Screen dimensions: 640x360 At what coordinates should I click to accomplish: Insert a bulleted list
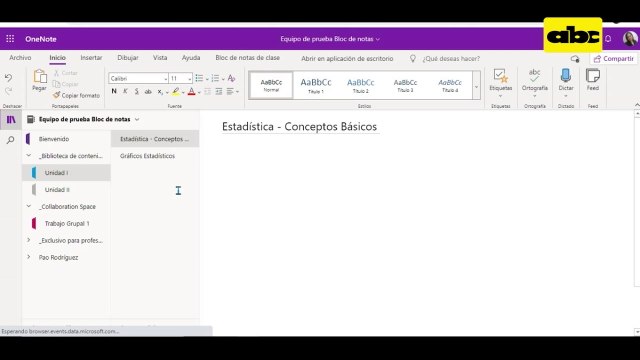click(x=199, y=78)
